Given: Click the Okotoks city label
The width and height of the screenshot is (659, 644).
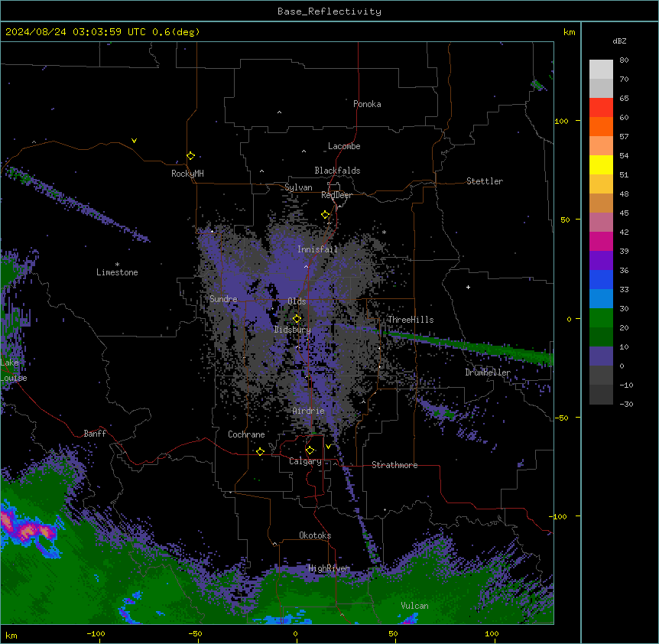Looking at the screenshot, I should click(x=315, y=535).
